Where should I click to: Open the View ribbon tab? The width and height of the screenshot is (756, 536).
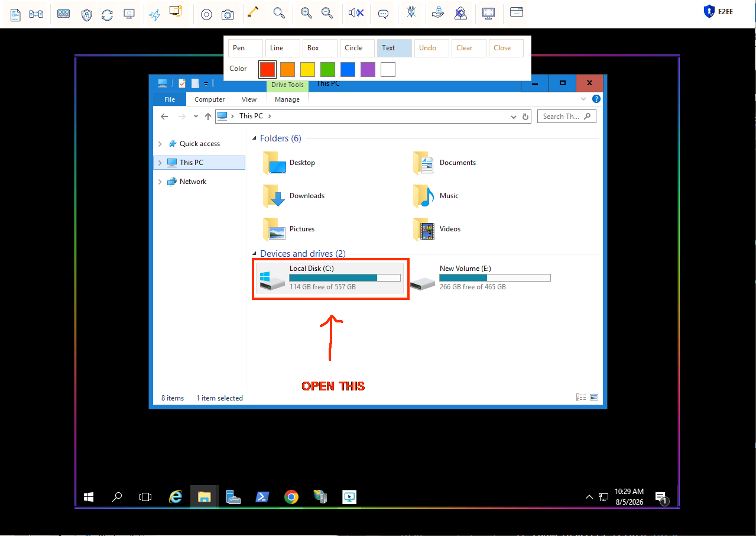249,99
